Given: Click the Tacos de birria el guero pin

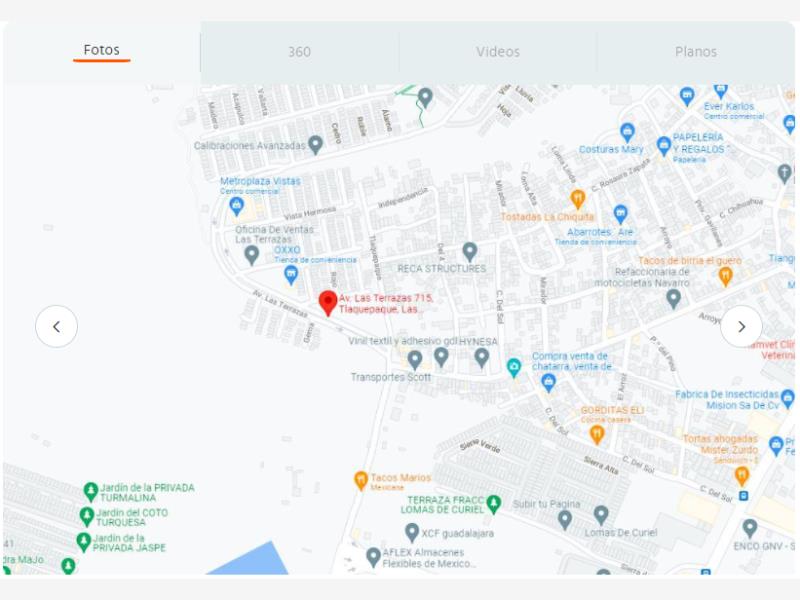Looking at the screenshot, I should coord(726,276).
